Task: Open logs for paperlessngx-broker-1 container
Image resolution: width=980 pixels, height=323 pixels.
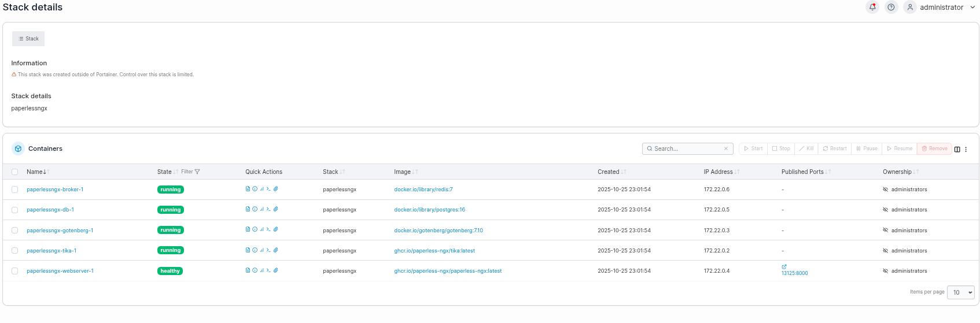Action: point(248,189)
